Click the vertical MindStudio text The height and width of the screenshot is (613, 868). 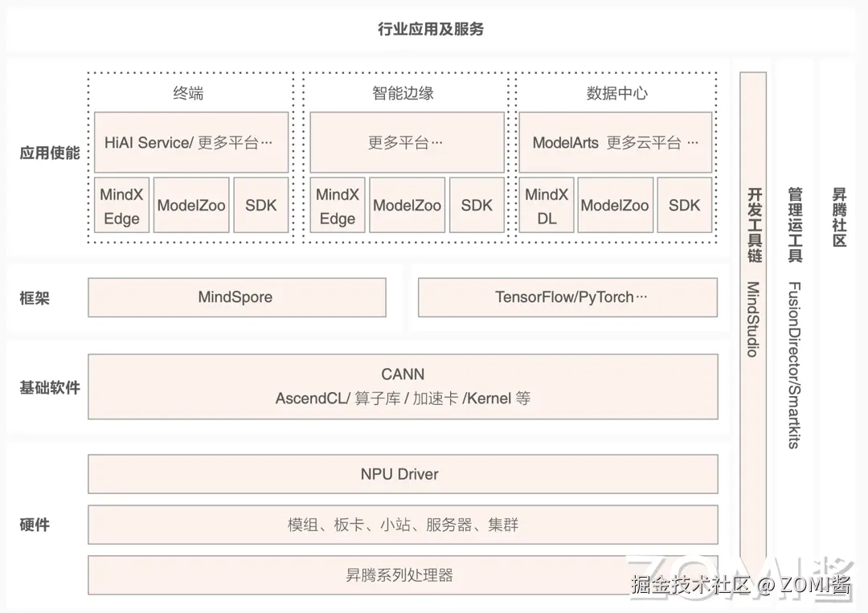coord(753,319)
